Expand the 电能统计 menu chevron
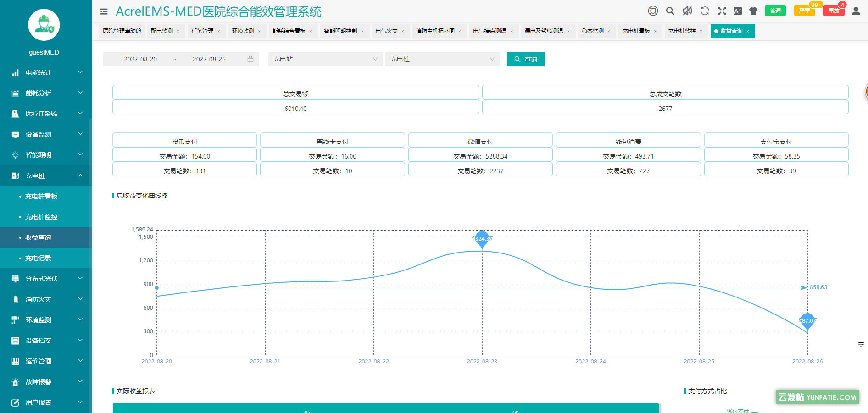 coord(80,72)
